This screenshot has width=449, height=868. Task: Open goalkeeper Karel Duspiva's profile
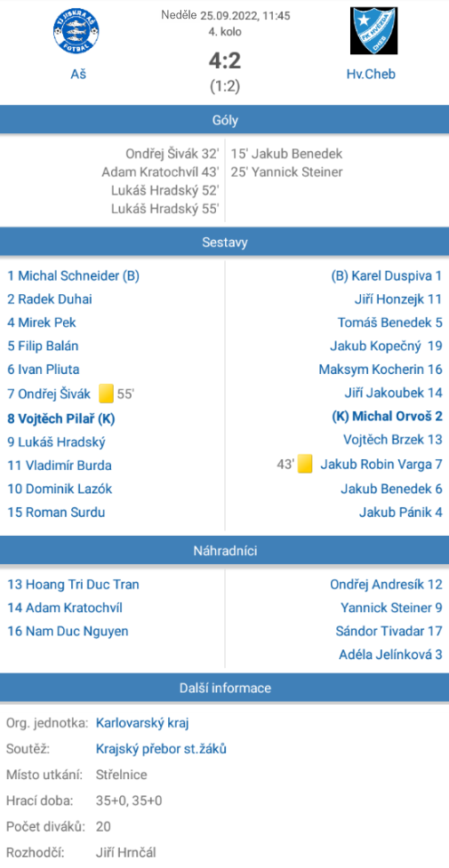pos(387,275)
